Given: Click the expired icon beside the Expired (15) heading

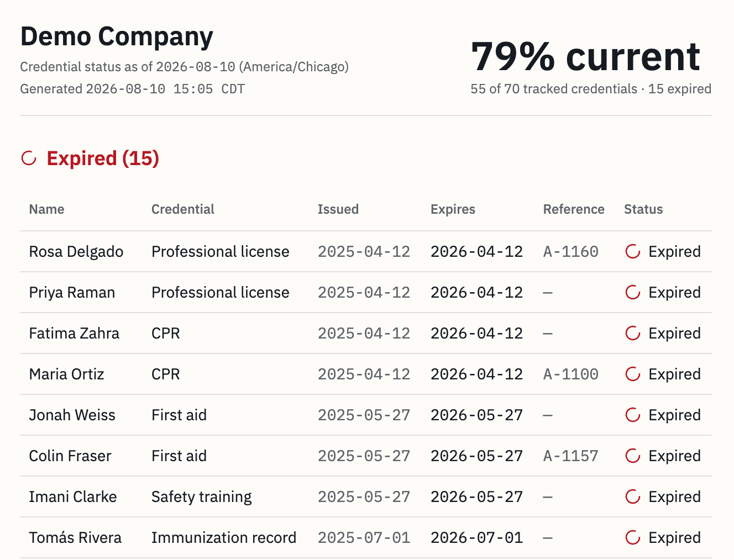Looking at the screenshot, I should pyautogui.click(x=29, y=159).
